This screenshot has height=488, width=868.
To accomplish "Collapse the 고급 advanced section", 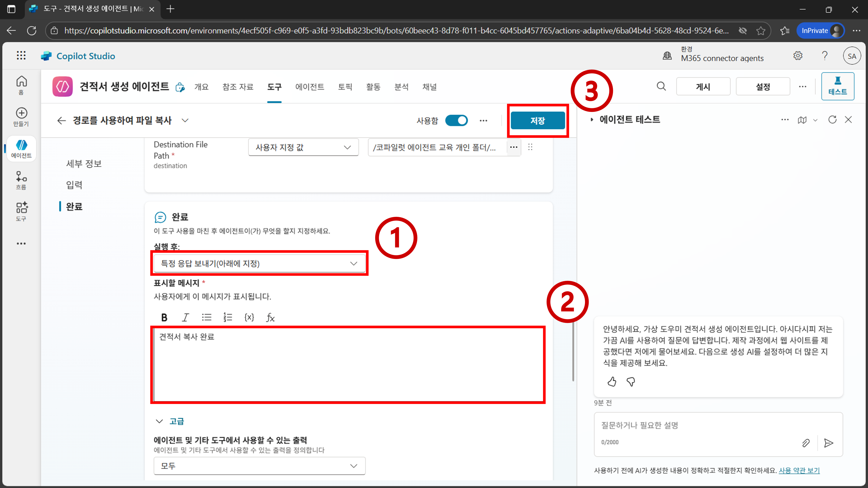I will (x=159, y=421).
